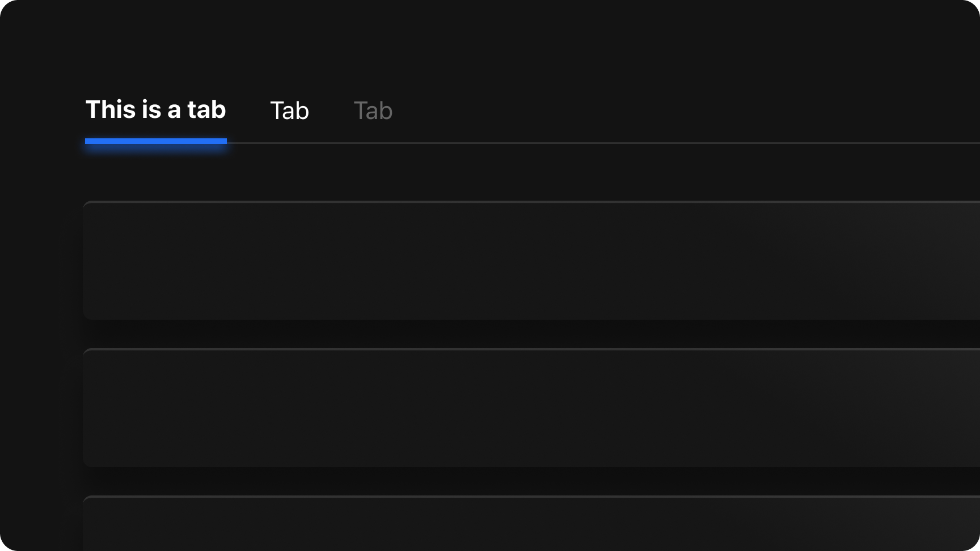This screenshot has height=551, width=980.
Task: Click the thin divider line under tabs
Action: point(603,143)
